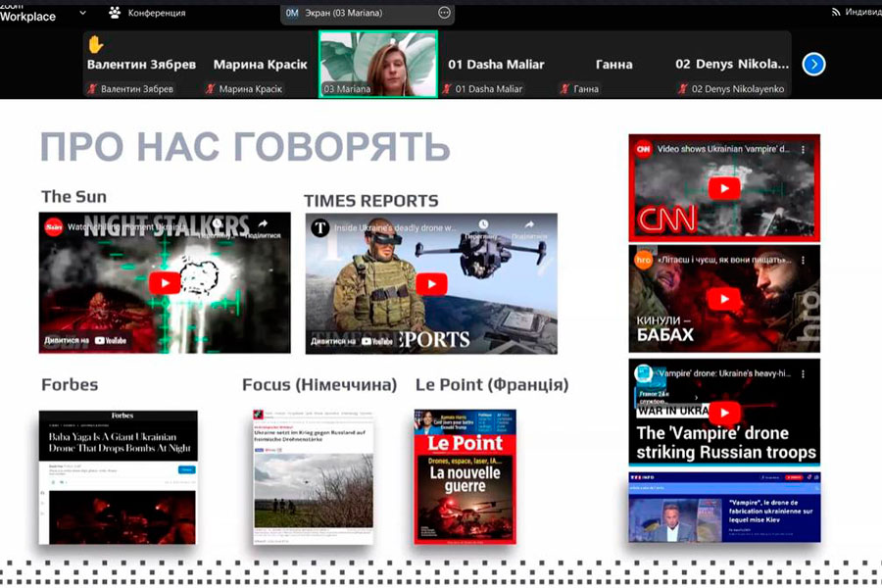Image resolution: width=882 pixels, height=588 pixels.
Task: Open the Zoom Workplace dropdown chevron
Action: coord(82,13)
